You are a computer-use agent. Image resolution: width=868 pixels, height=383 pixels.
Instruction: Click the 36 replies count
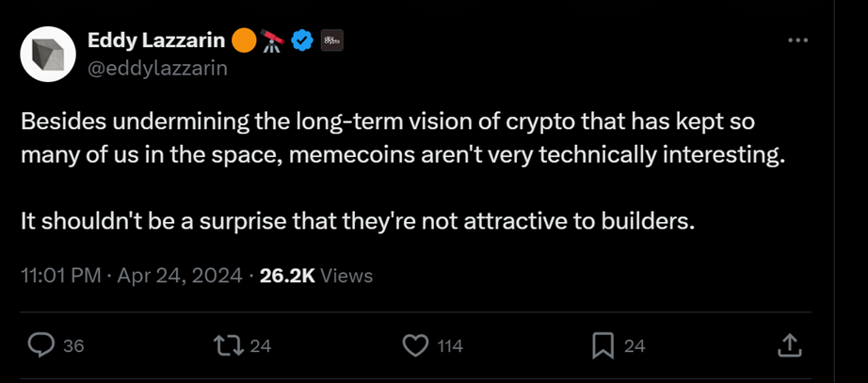click(x=73, y=346)
